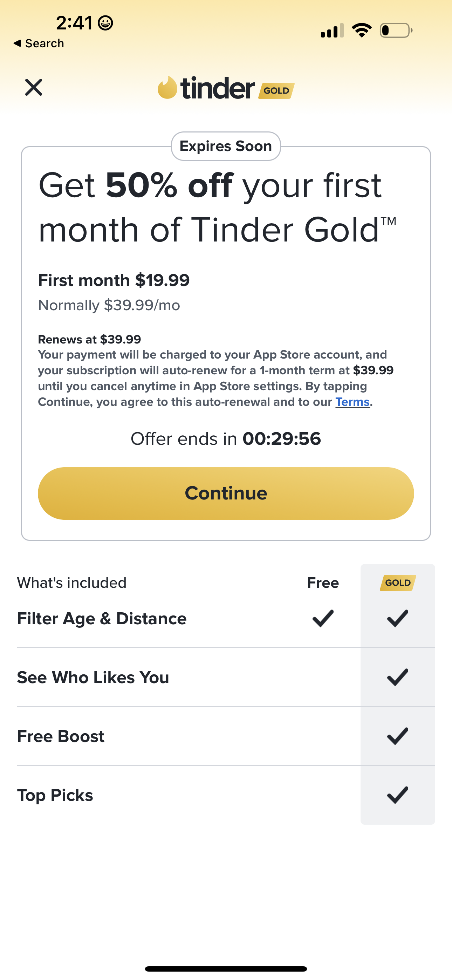This screenshot has height=980, width=452.
Task: Tap the cellular signal bars
Action: click(x=332, y=31)
